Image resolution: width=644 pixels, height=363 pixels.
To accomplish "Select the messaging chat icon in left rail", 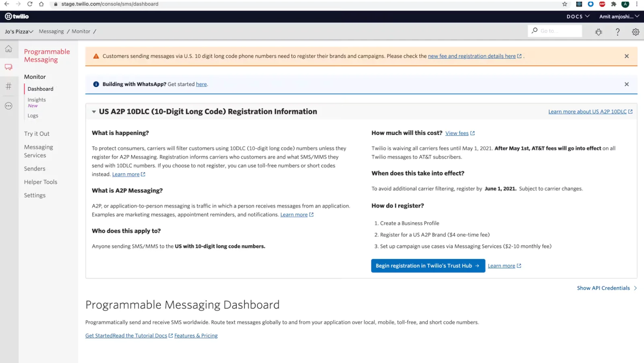I will click(x=8, y=67).
